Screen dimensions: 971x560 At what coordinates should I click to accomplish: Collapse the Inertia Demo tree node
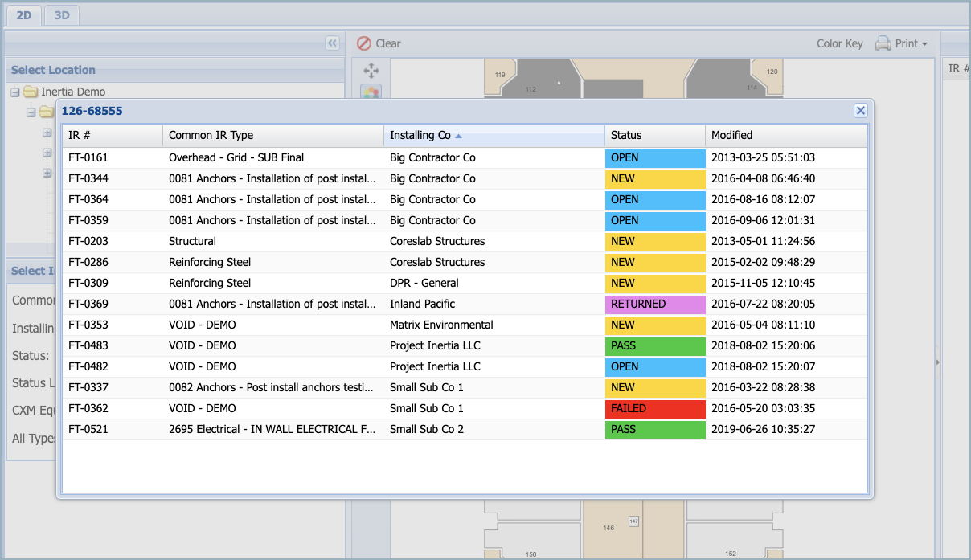(x=14, y=92)
